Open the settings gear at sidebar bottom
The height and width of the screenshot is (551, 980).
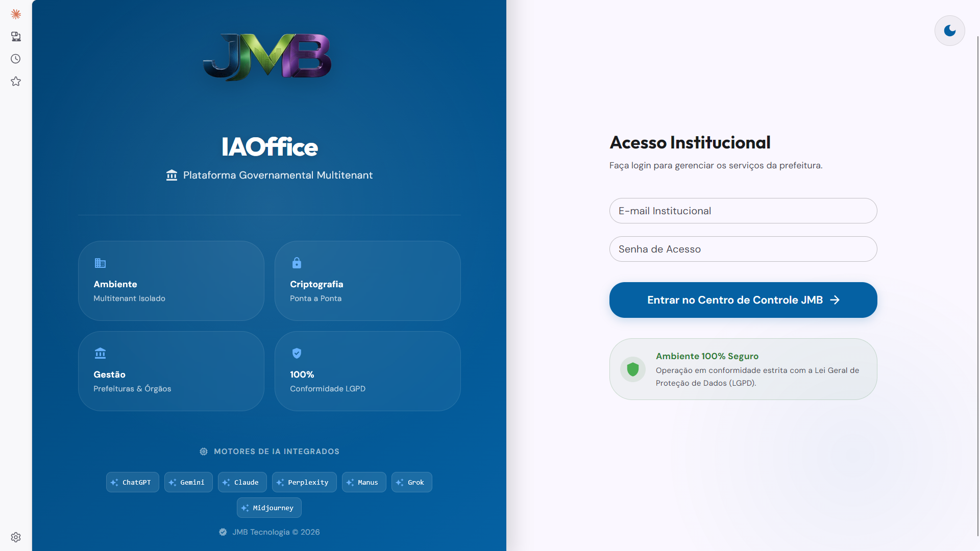click(x=15, y=537)
